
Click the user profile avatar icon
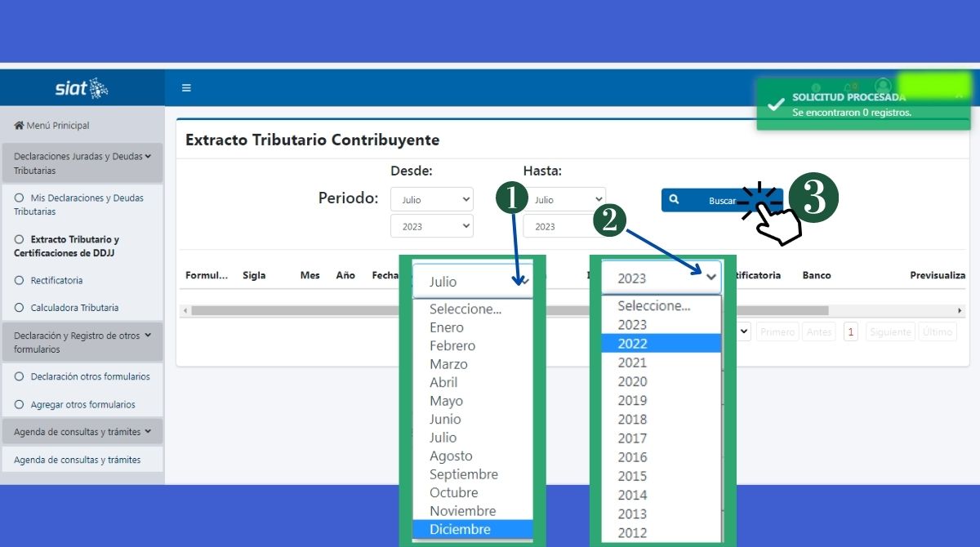point(883,86)
